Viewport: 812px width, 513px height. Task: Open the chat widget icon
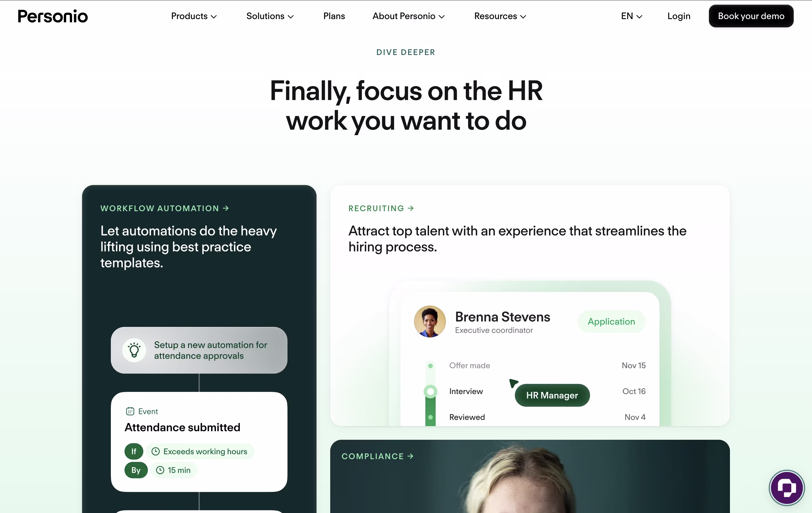[x=787, y=488]
